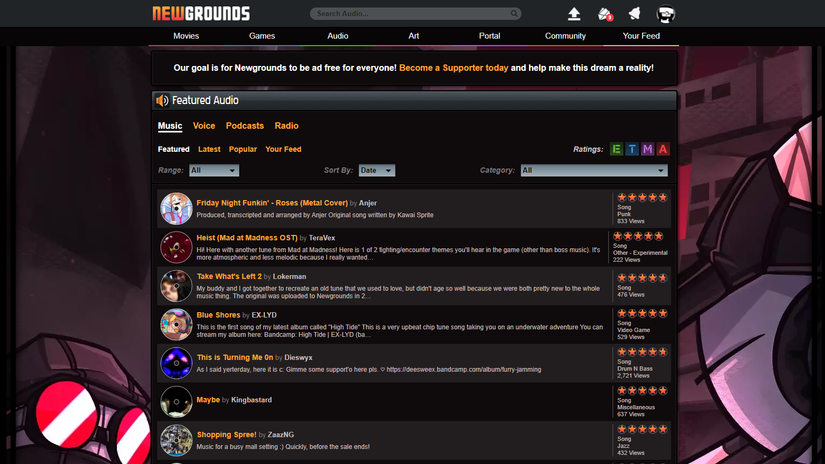This screenshot has width=825, height=464.
Task: Click star rating for Shopping Spree!
Action: pos(642,429)
